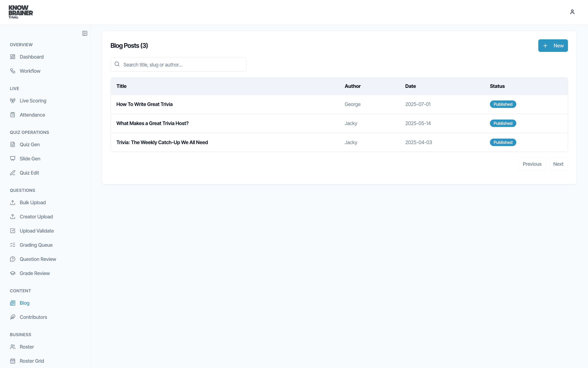Screen dimensions: 588x368
Task: Create a New blog post
Action: coord(553,46)
